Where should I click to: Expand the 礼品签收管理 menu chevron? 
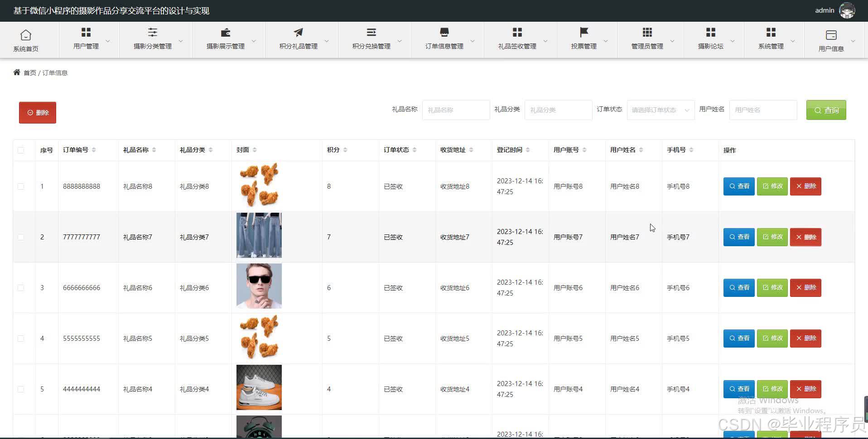pos(545,41)
